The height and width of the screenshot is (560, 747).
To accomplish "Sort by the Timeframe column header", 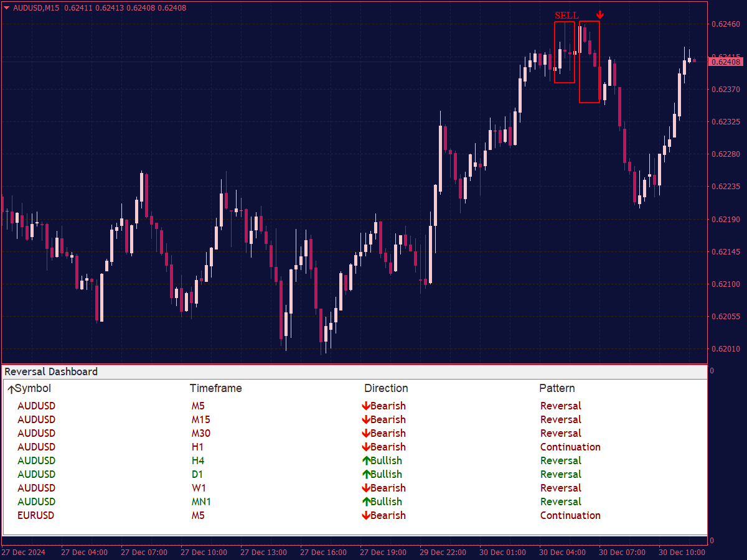I will coord(215,388).
